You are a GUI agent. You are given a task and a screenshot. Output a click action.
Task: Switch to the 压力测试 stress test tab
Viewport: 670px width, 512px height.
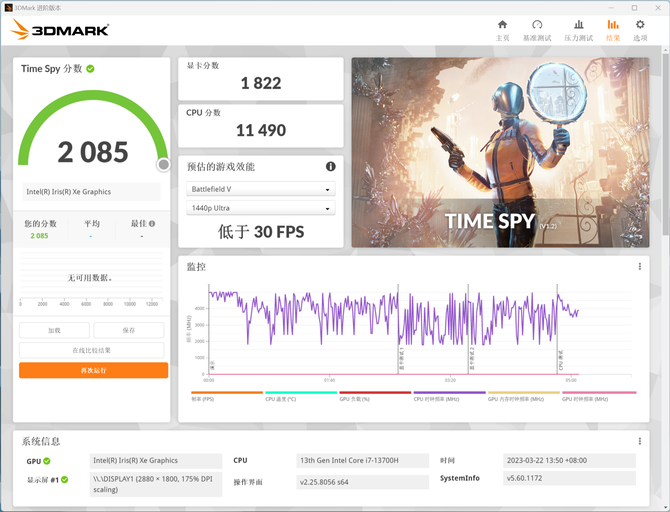[x=579, y=30]
